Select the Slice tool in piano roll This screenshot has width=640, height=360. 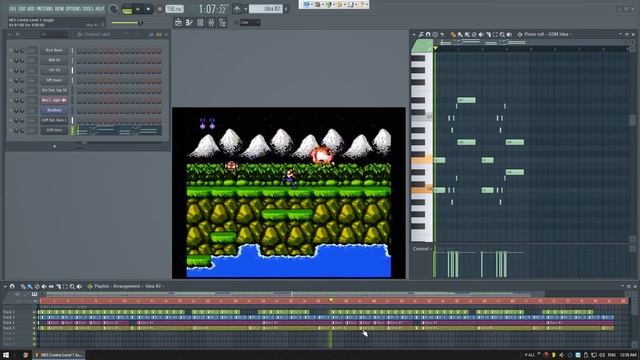click(x=488, y=35)
